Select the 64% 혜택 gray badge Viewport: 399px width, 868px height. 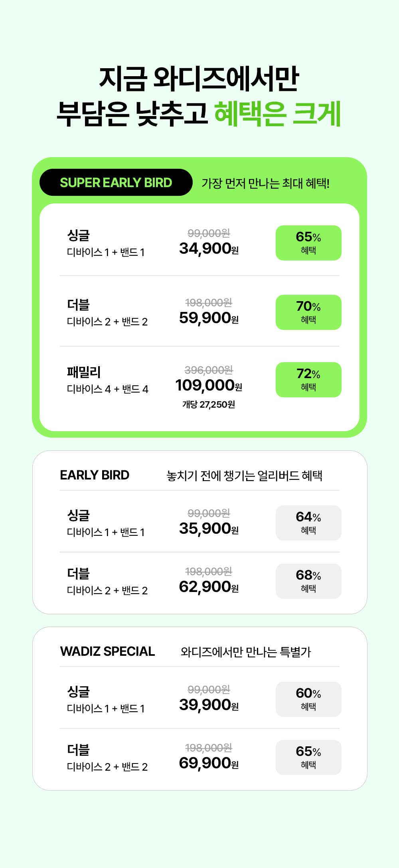(x=308, y=523)
